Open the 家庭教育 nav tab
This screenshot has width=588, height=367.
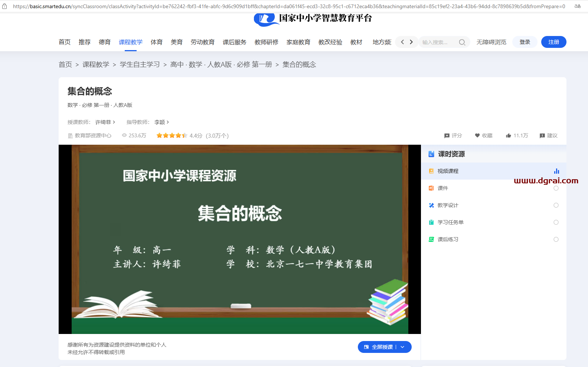tap(298, 42)
